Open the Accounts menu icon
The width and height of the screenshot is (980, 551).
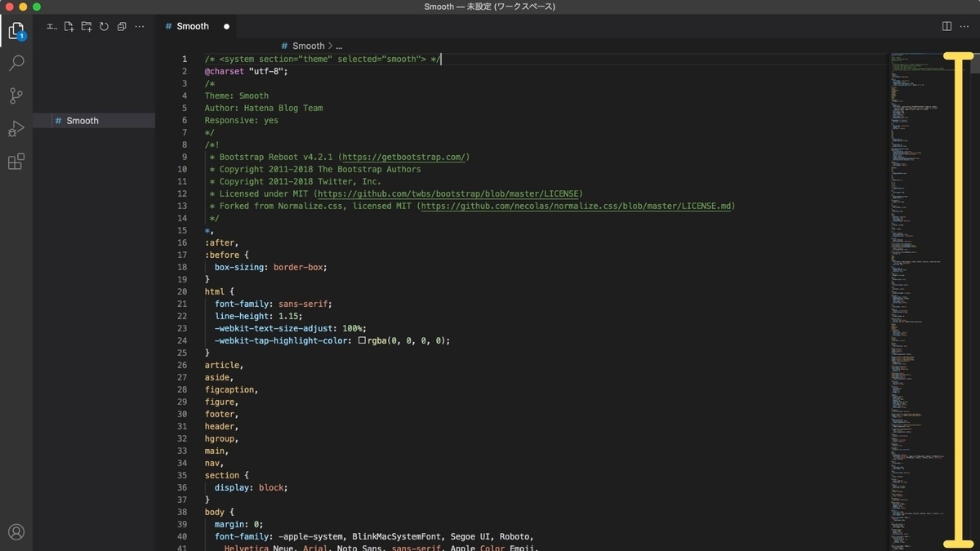point(16,532)
